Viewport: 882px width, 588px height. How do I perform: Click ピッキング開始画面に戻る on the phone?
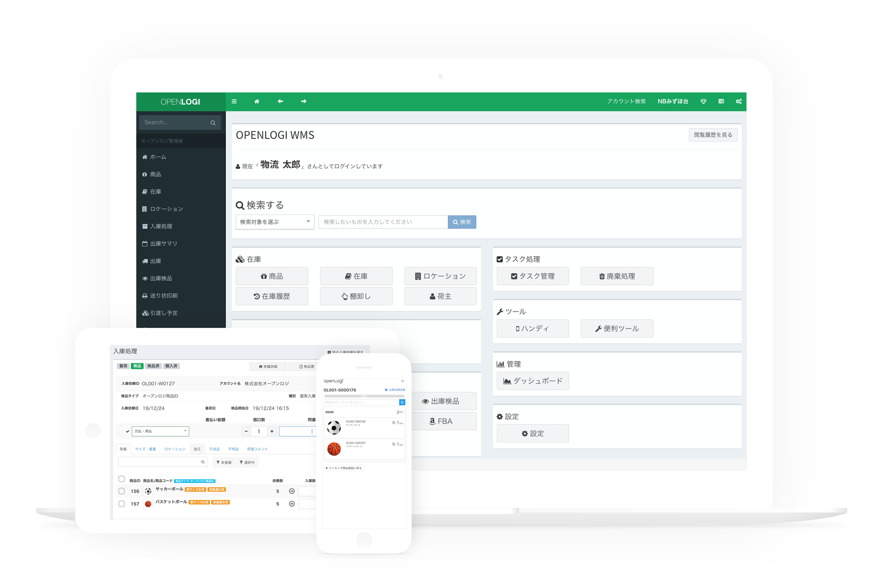(x=344, y=468)
